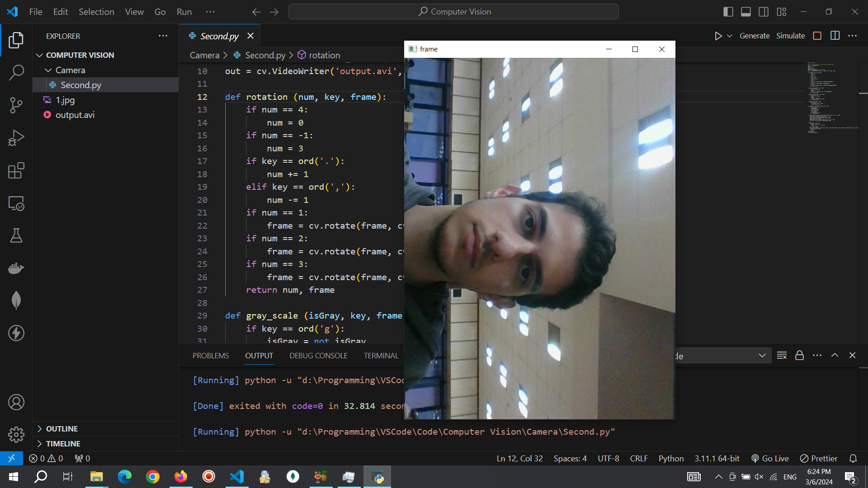Image resolution: width=868 pixels, height=488 pixels.
Task: Toggle the primary side bar
Action: point(728,12)
